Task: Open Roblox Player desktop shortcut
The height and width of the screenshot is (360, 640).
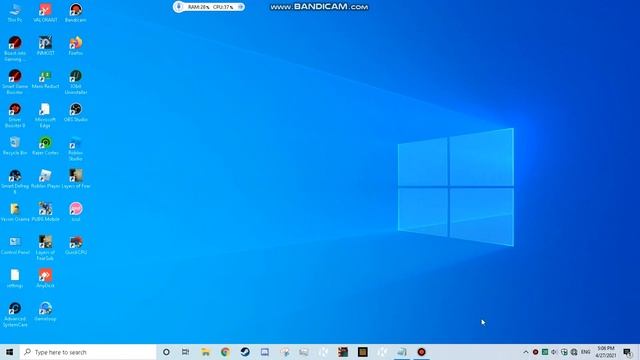Action: click(45, 179)
